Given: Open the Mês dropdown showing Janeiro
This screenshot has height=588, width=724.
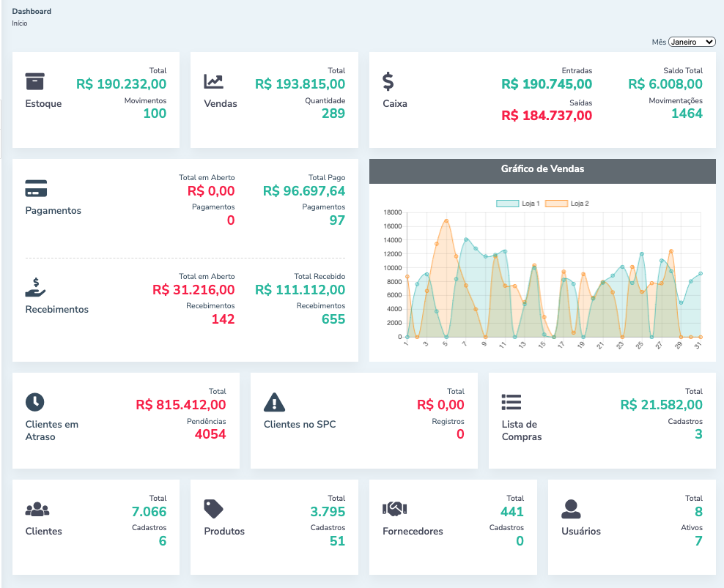Looking at the screenshot, I should [692, 42].
